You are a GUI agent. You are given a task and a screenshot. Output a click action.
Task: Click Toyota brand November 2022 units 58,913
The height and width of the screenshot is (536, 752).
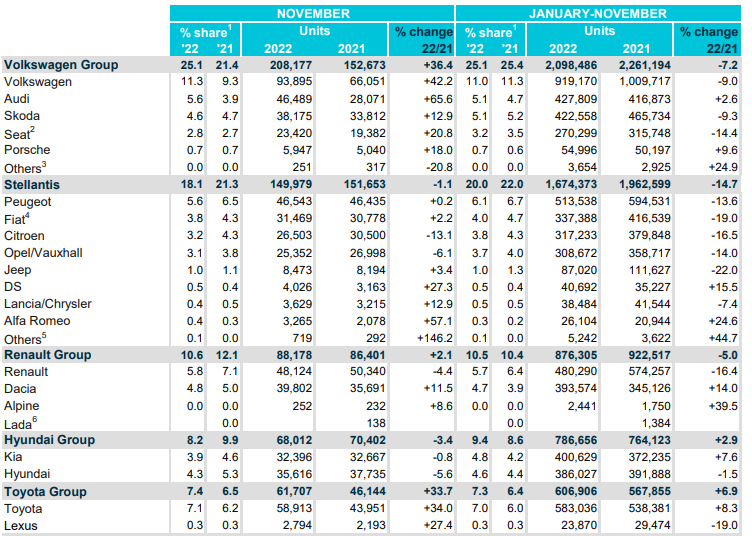pos(294,508)
